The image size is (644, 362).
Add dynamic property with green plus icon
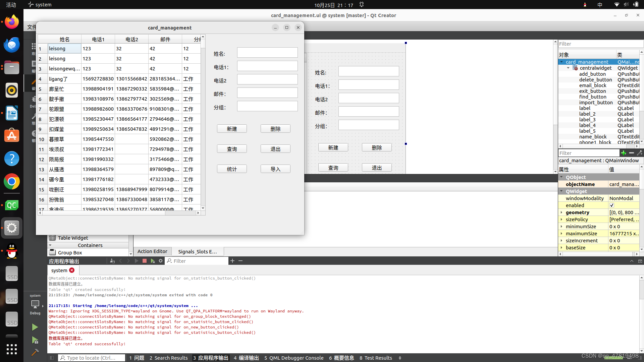(624, 153)
